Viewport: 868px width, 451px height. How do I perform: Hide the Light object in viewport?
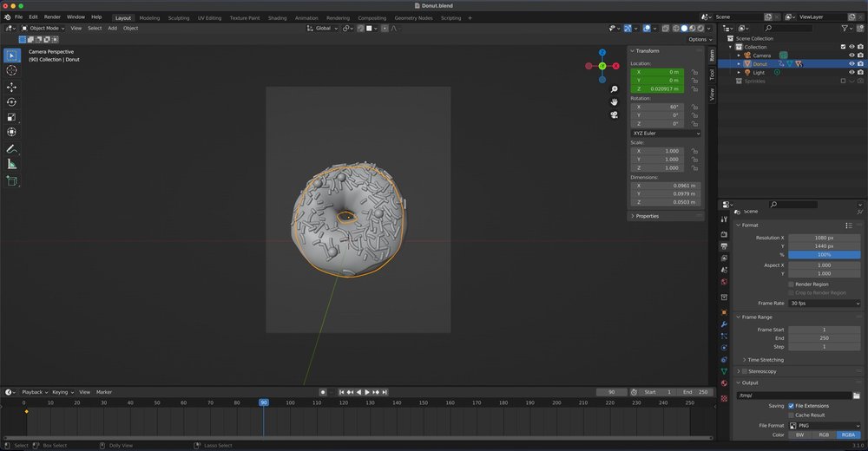coord(852,73)
